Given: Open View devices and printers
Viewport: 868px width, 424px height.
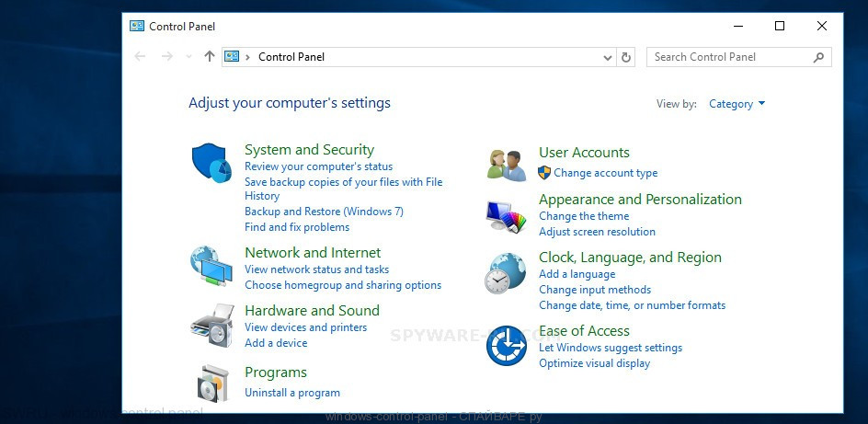Looking at the screenshot, I should pos(306,327).
